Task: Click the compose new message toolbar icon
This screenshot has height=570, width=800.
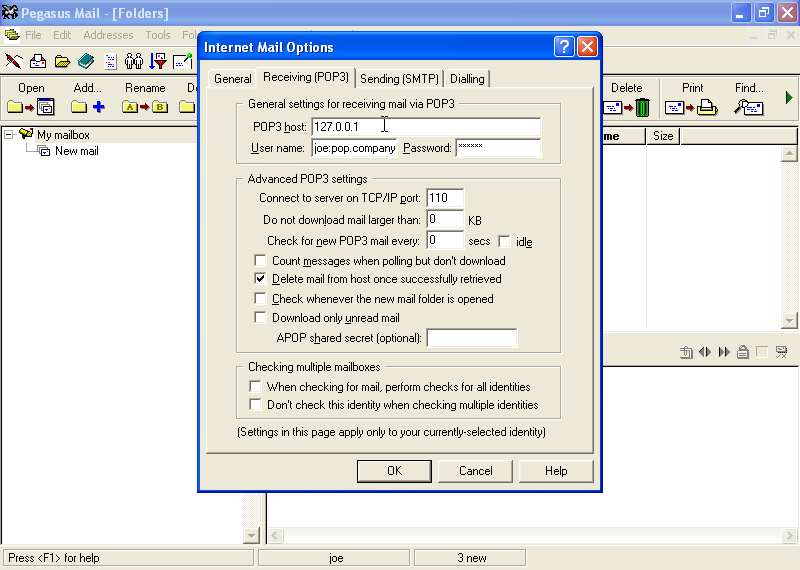Action: tap(13, 61)
